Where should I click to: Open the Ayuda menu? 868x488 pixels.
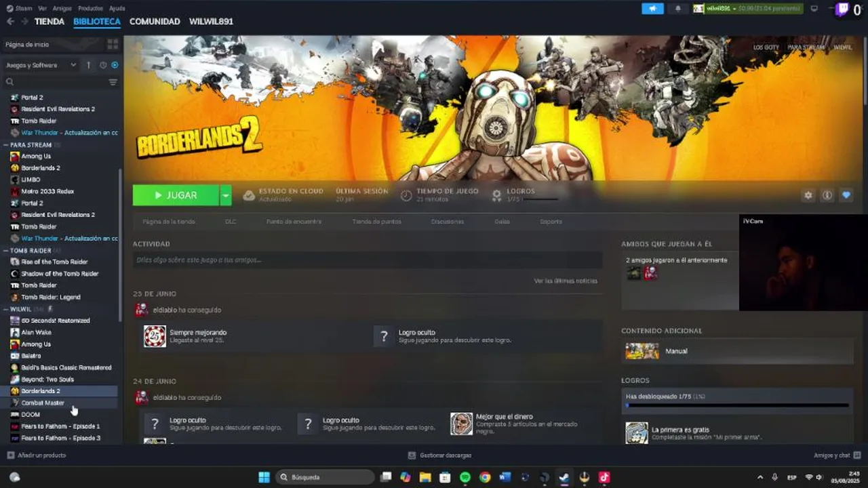(117, 8)
